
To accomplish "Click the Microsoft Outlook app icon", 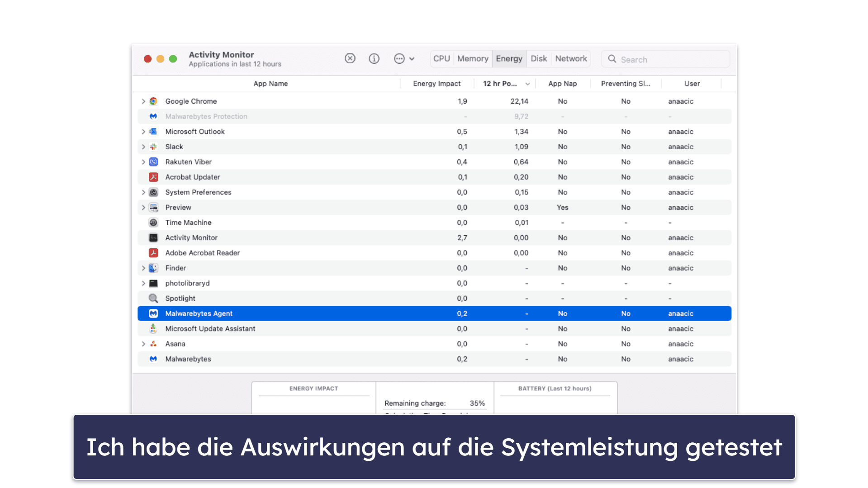I will point(153,132).
